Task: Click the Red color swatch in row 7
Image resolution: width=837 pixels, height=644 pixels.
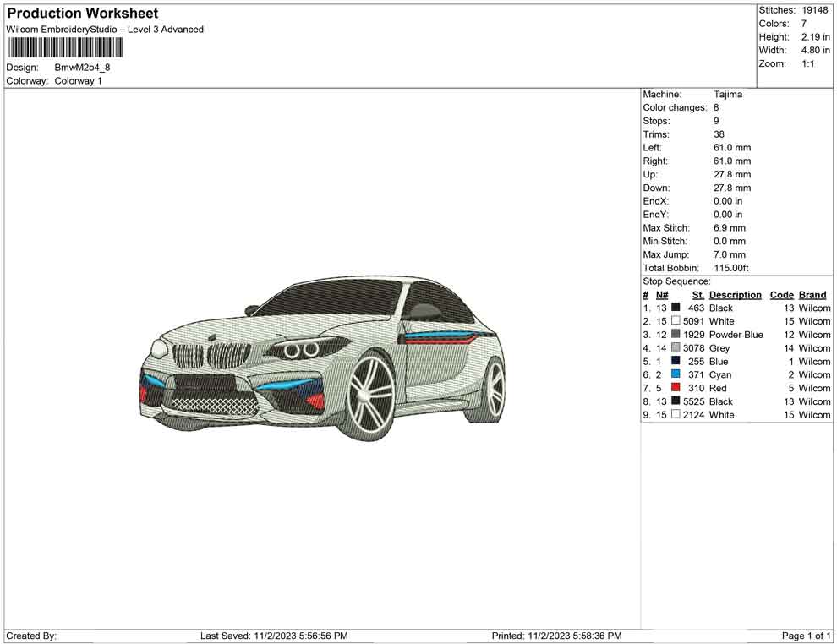Action: pos(676,387)
